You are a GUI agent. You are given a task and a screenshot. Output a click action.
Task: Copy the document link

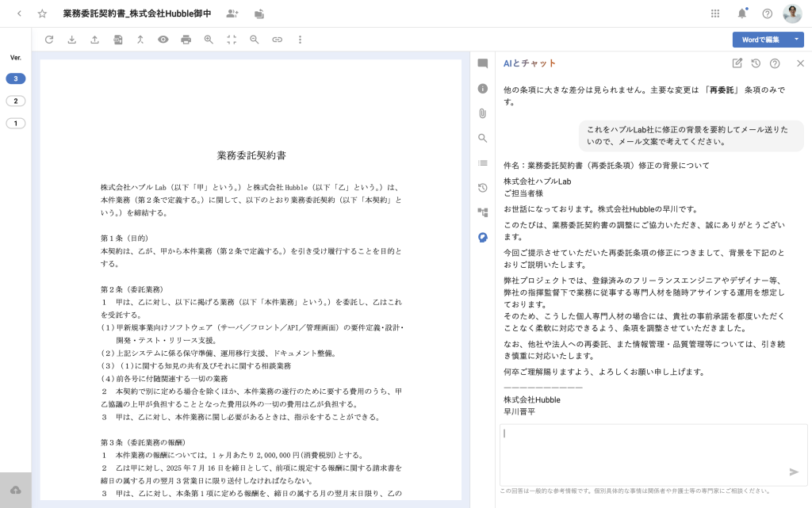pyautogui.click(x=278, y=40)
